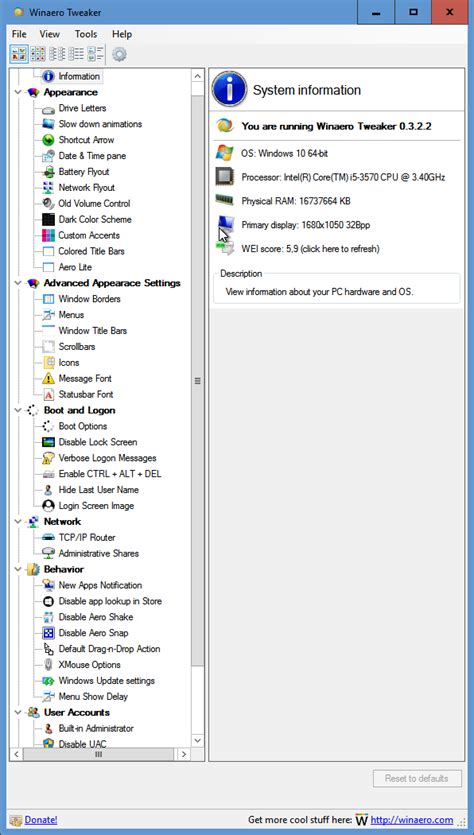This screenshot has height=835, width=474.
Task: Open the Tools menu
Action: pos(86,34)
